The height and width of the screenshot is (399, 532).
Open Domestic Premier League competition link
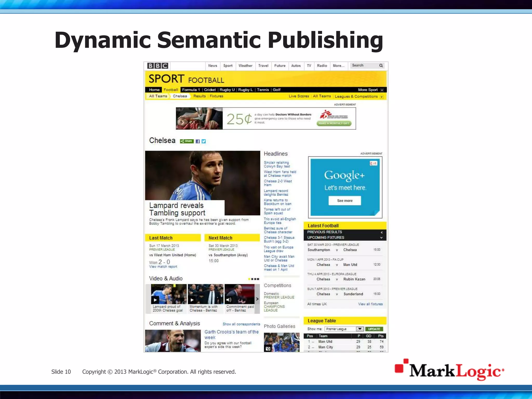tap(279, 297)
